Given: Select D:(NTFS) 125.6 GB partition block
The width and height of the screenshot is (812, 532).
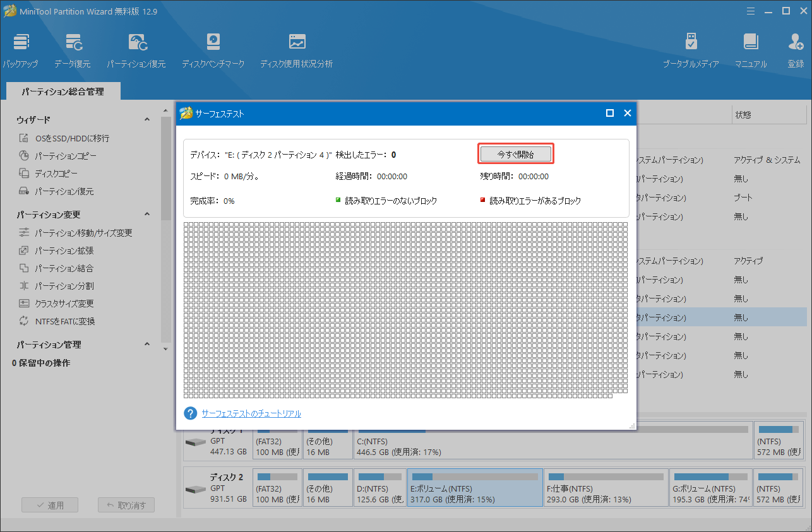Looking at the screenshot, I should pyautogui.click(x=379, y=487).
